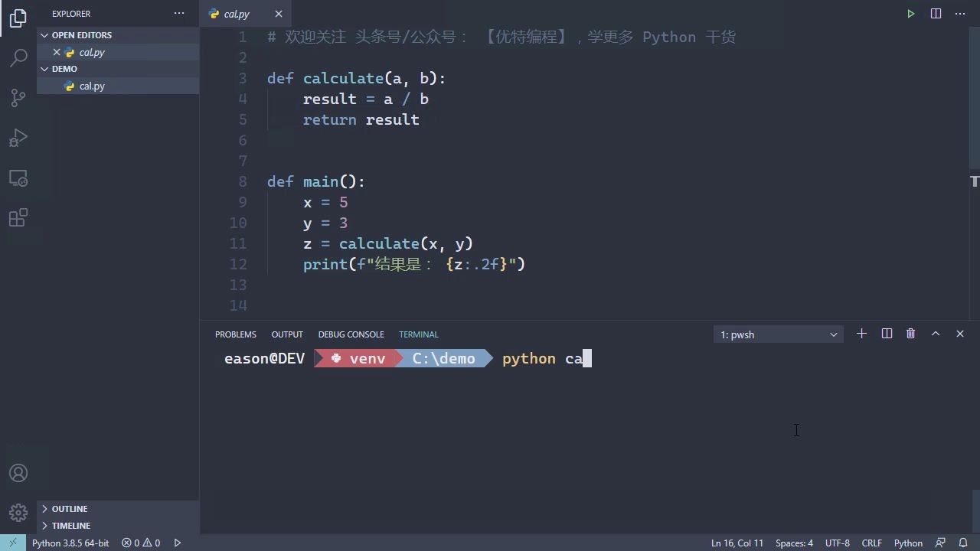
Task: Activate the cal.py editor tab
Action: (245, 14)
